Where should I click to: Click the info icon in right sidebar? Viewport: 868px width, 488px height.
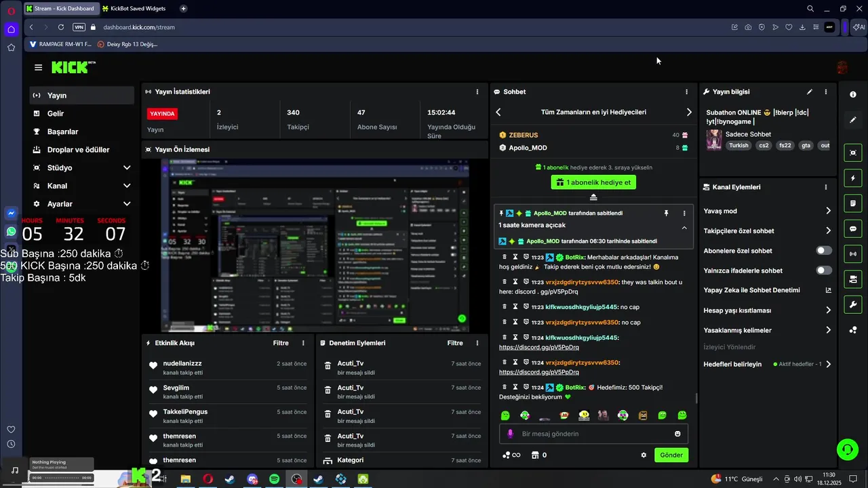click(853, 94)
